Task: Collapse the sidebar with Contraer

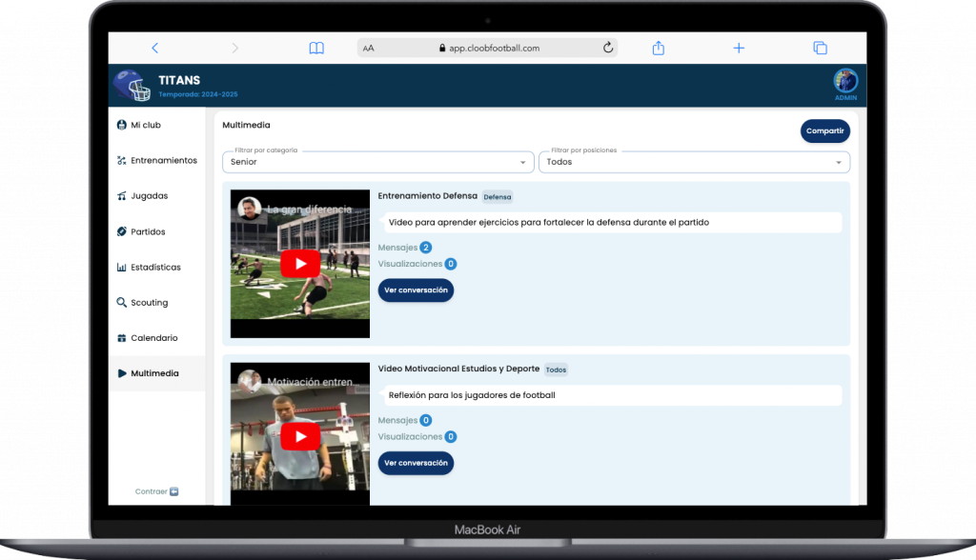Action: coord(156,491)
